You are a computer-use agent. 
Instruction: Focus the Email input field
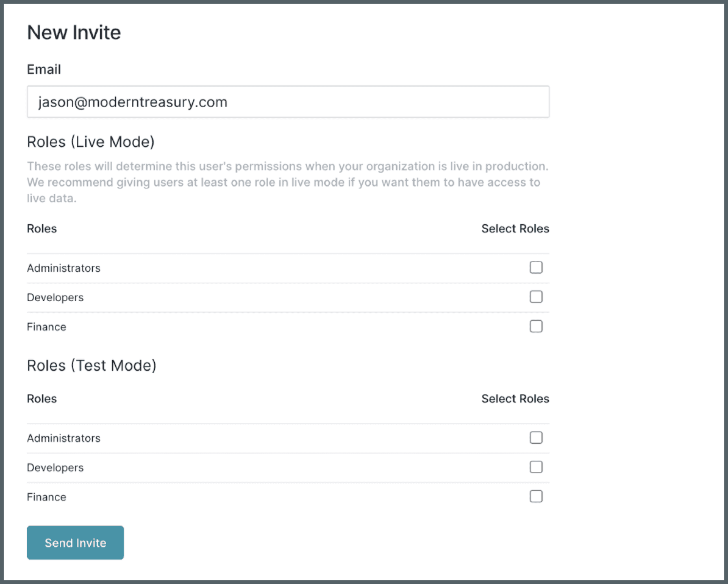[x=288, y=102]
